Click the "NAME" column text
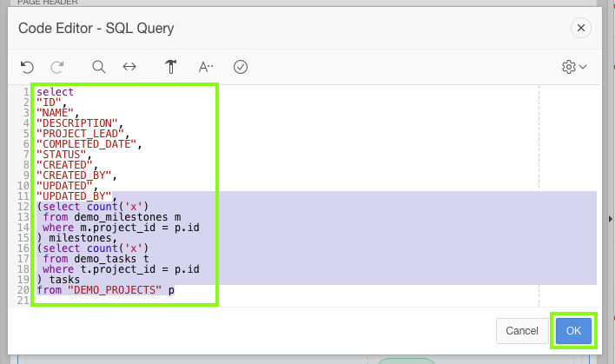 [x=56, y=113]
